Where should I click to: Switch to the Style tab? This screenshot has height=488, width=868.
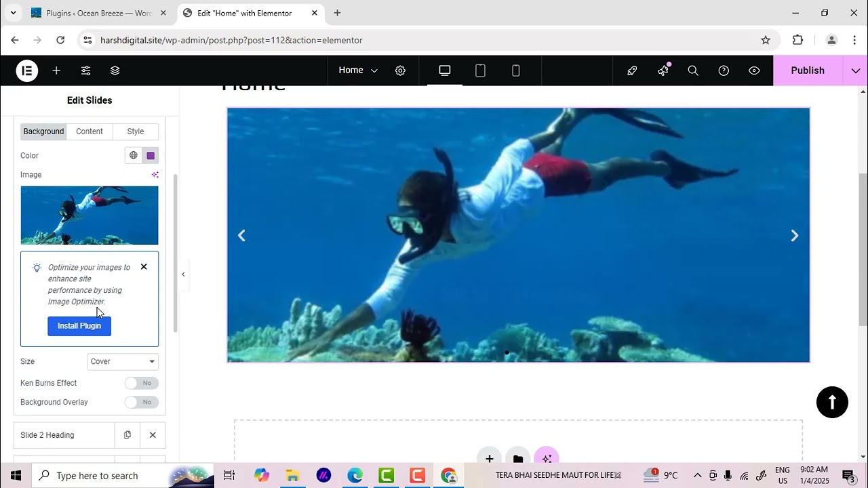(136, 131)
